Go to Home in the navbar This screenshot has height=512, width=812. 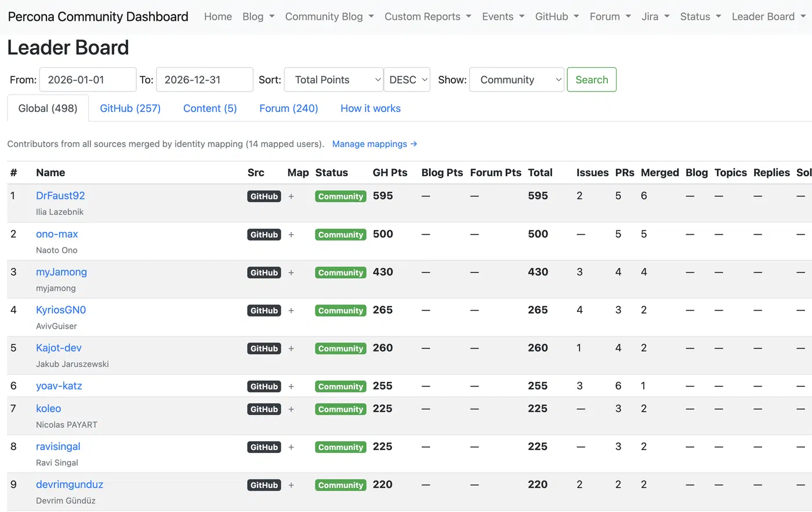point(218,17)
